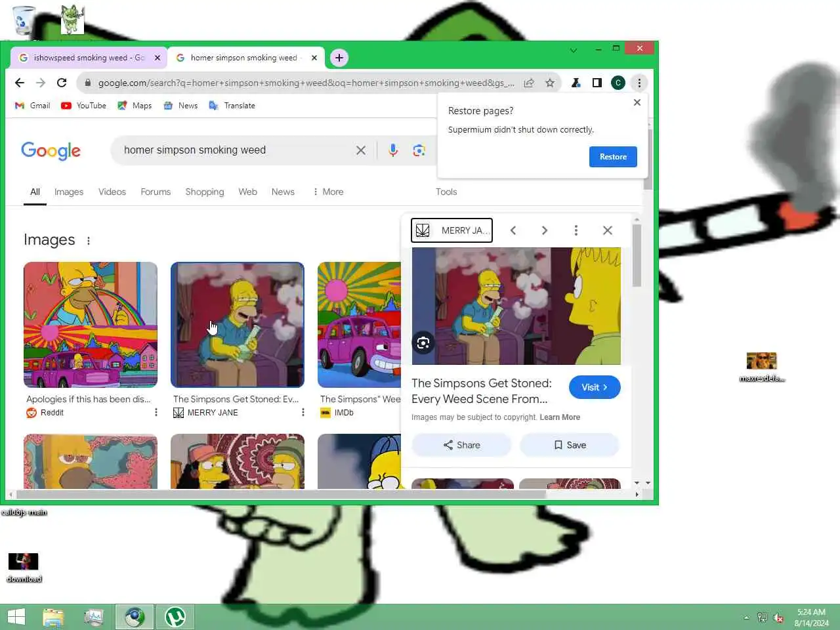Clear the search box with the X icon

[361, 150]
